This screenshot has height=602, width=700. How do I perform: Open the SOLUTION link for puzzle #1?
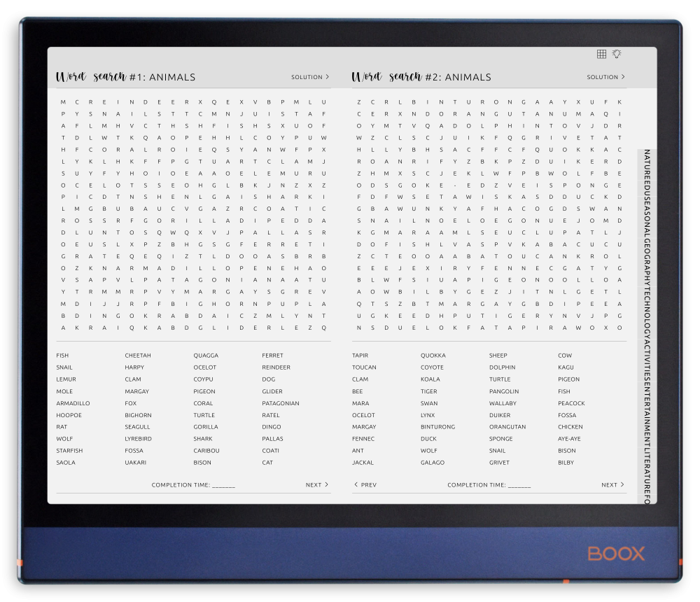(x=310, y=77)
